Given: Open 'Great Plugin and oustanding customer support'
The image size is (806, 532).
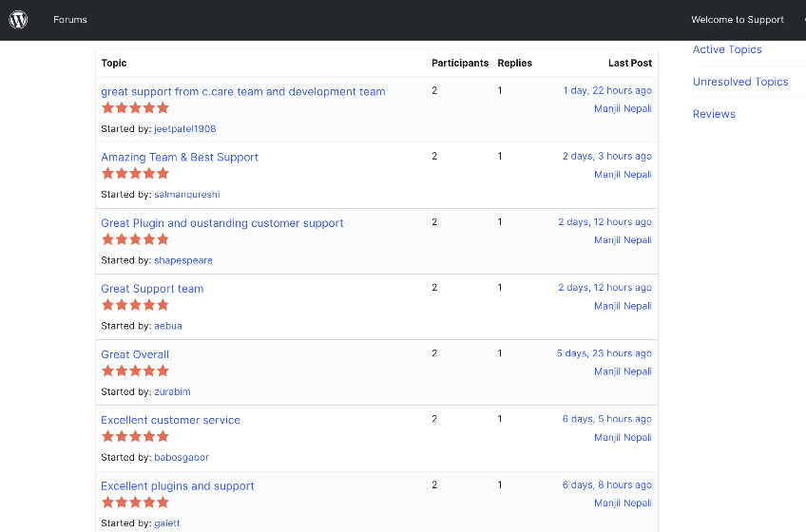Looking at the screenshot, I should click(x=222, y=223).
